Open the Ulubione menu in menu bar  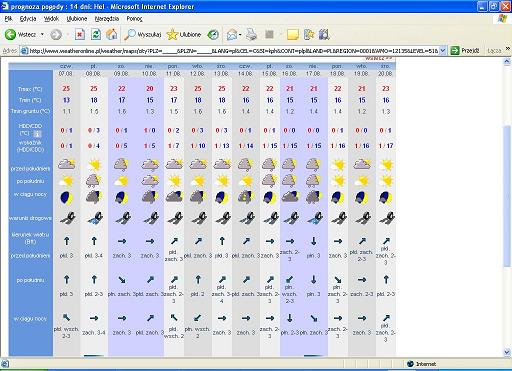(x=77, y=19)
